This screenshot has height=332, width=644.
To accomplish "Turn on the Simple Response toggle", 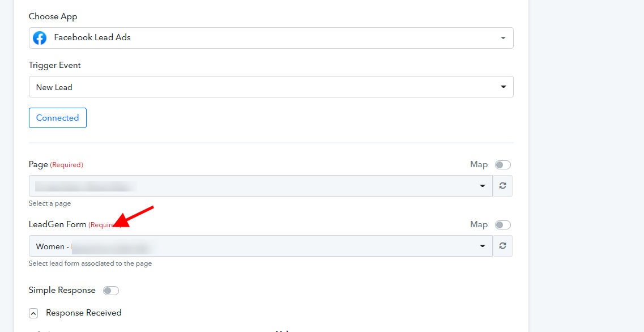I will point(111,291).
